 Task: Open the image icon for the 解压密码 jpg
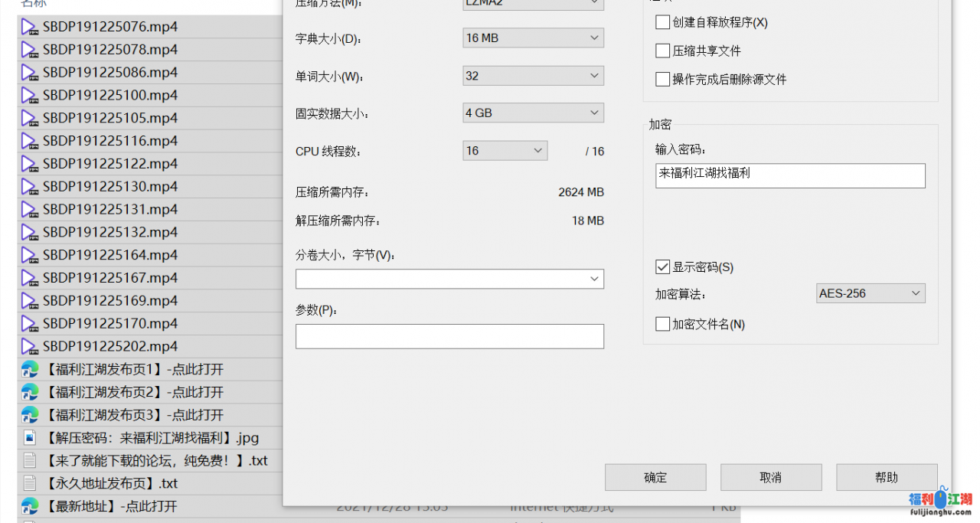click(28, 437)
